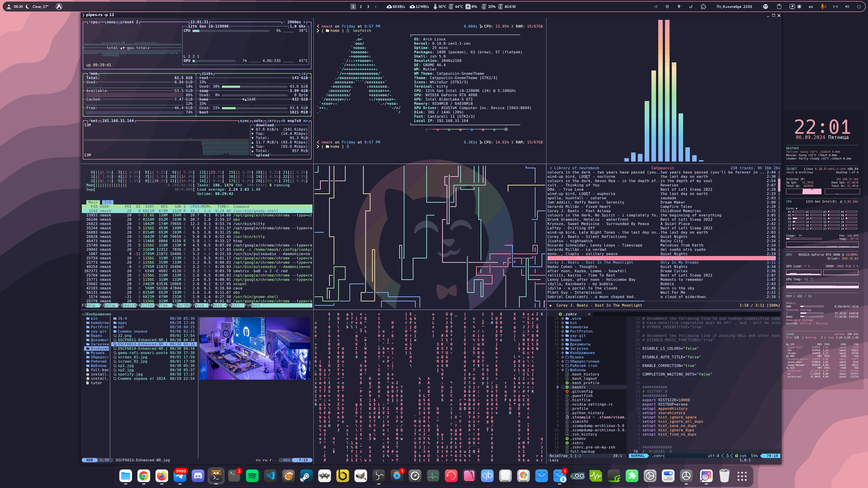Open Spotify from the dock
This screenshot has height=488, width=868.
tap(252, 476)
